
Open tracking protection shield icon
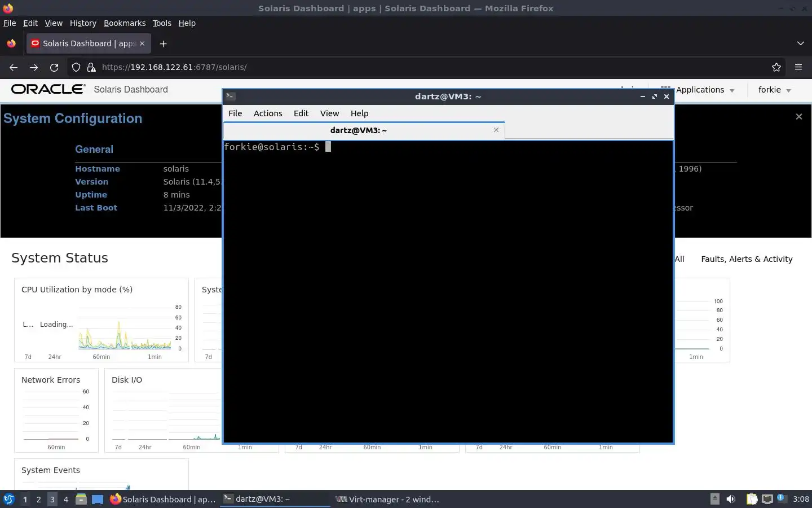[76, 67]
